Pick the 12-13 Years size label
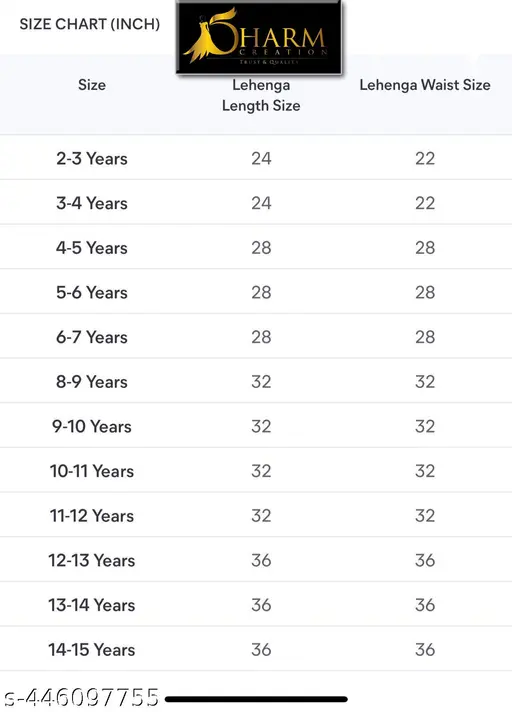 92,560
